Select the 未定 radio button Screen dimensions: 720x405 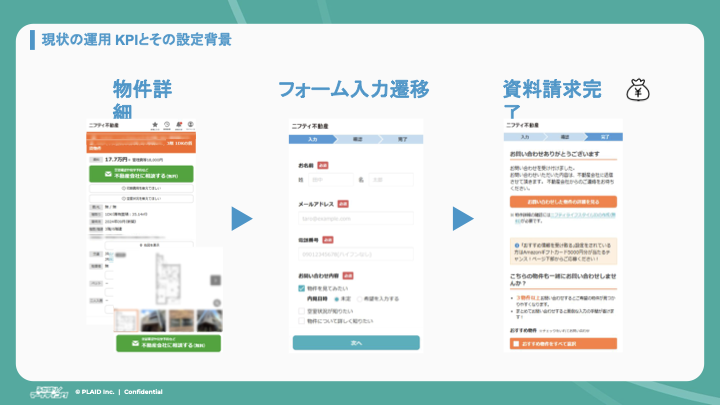coord(337,299)
